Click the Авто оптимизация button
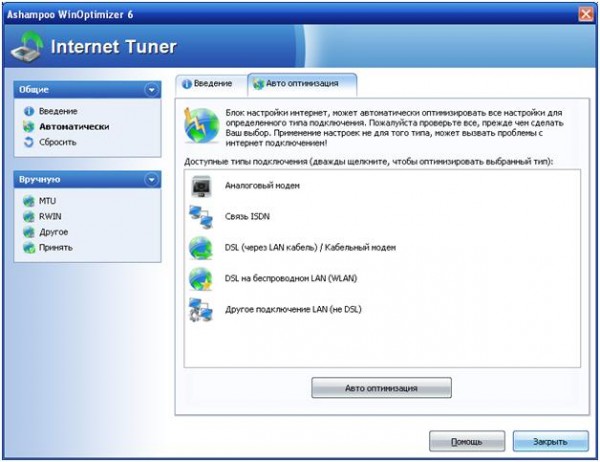Image resolution: width=600 pixels, height=462 pixels. 382,388
